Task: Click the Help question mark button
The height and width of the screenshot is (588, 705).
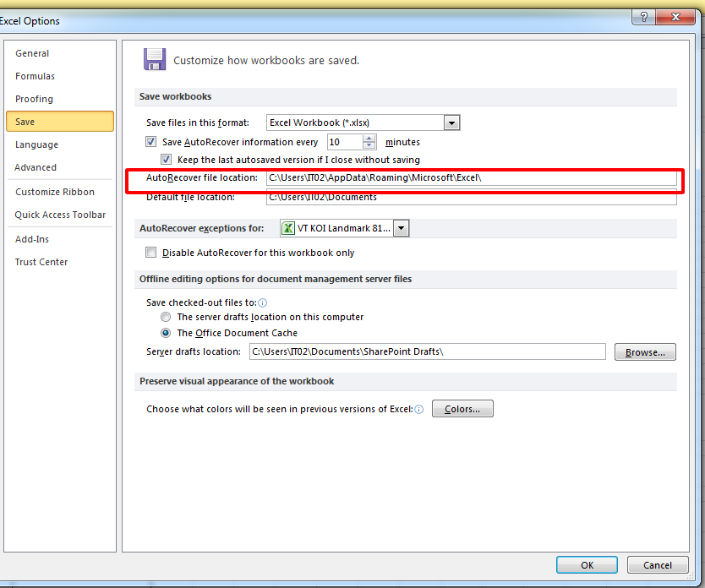Action: (x=644, y=17)
